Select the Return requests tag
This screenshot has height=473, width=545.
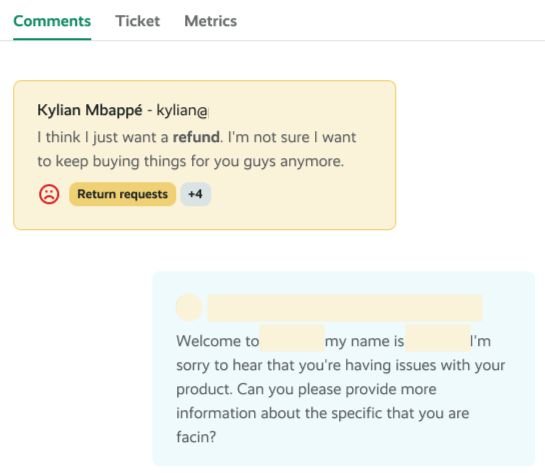tap(122, 194)
